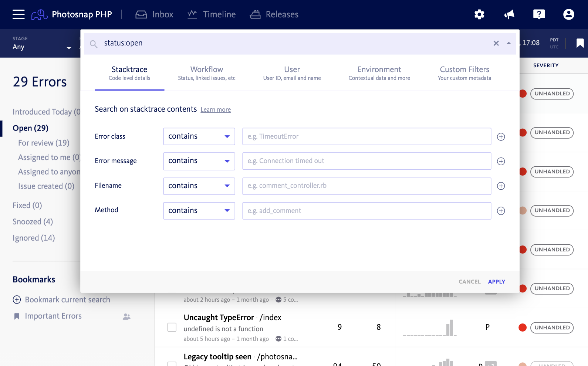The height and width of the screenshot is (366, 588).
Task: Open the Inbox tray icon
Action: [141, 14]
